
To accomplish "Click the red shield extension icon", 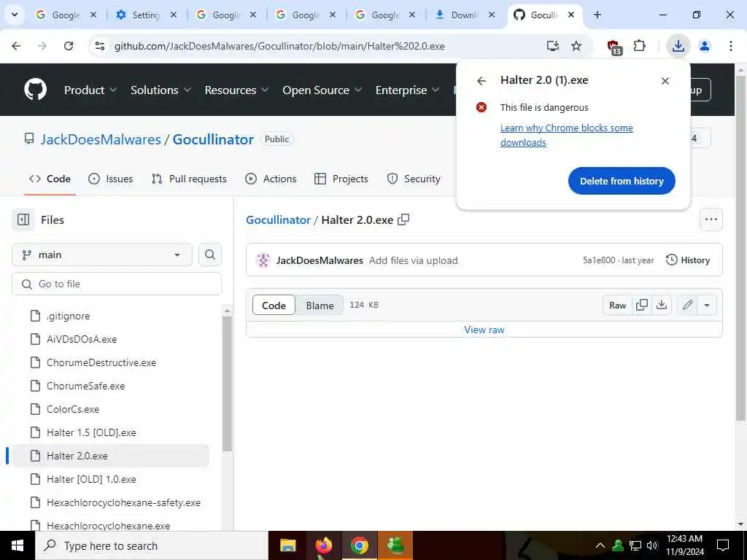I will (614, 47).
